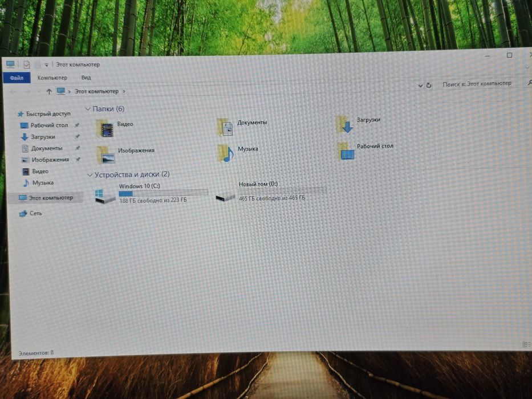The height and width of the screenshot is (399, 532).
Task: Open the Вид ribbon tab
Action: 86,78
